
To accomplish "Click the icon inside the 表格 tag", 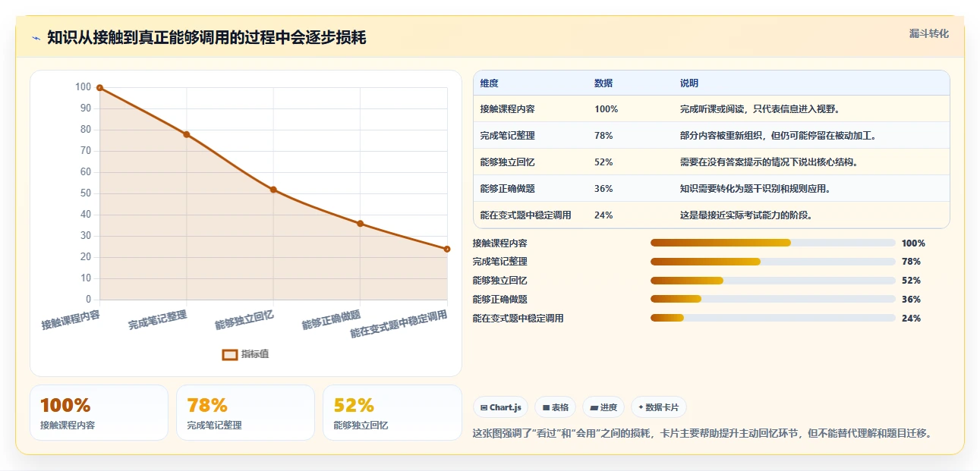I will (546, 407).
